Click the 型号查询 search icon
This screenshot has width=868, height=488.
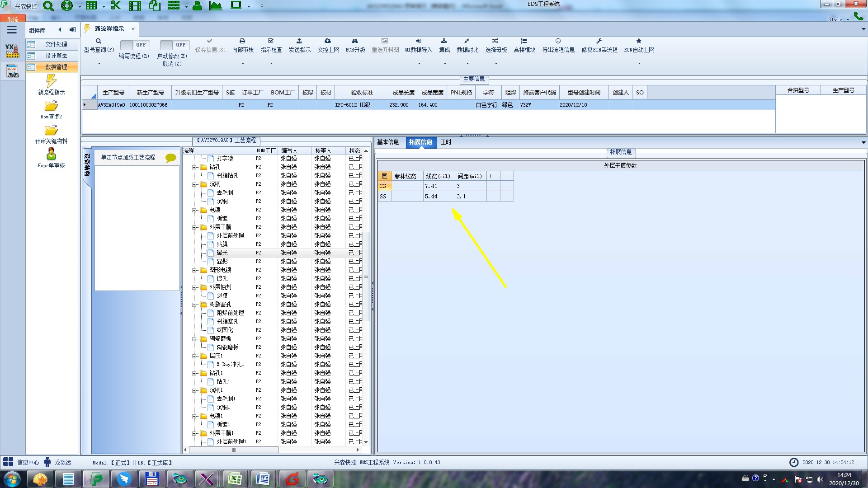(99, 41)
